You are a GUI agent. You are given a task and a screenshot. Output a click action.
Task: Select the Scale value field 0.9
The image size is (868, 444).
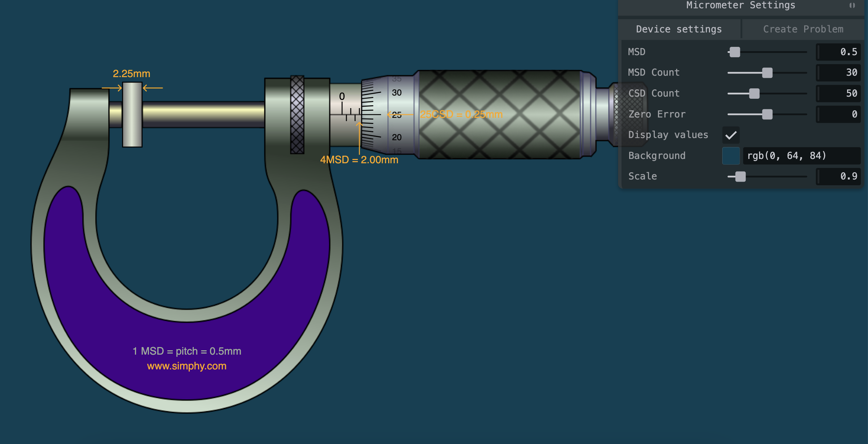click(x=838, y=177)
